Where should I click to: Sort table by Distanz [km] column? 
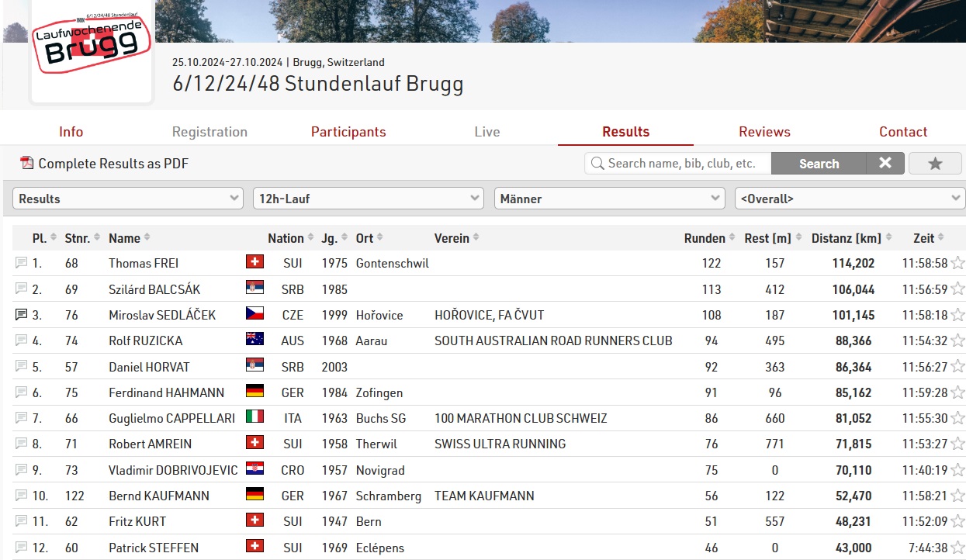[x=852, y=238]
